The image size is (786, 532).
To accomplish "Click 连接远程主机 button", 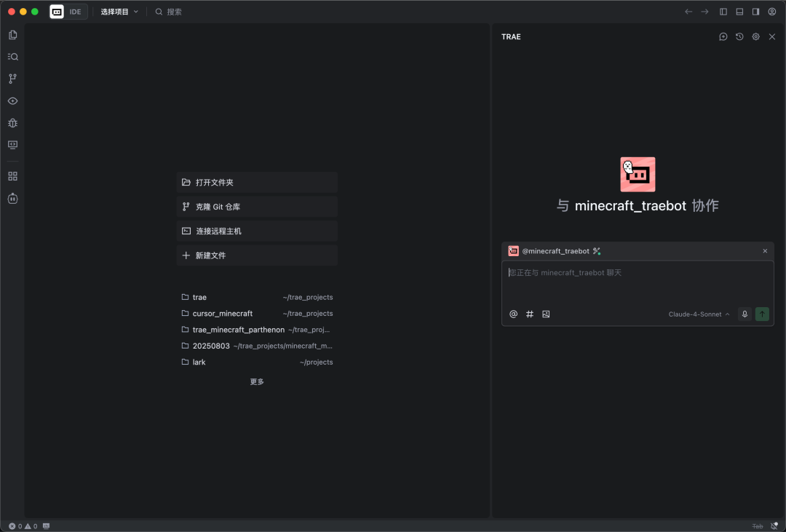I will (x=257, y=231).
